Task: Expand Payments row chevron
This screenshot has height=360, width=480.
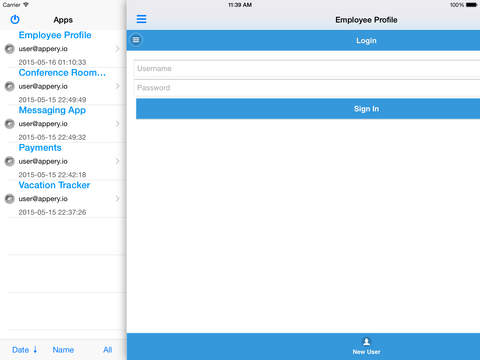Action: (x=117, y=161)
